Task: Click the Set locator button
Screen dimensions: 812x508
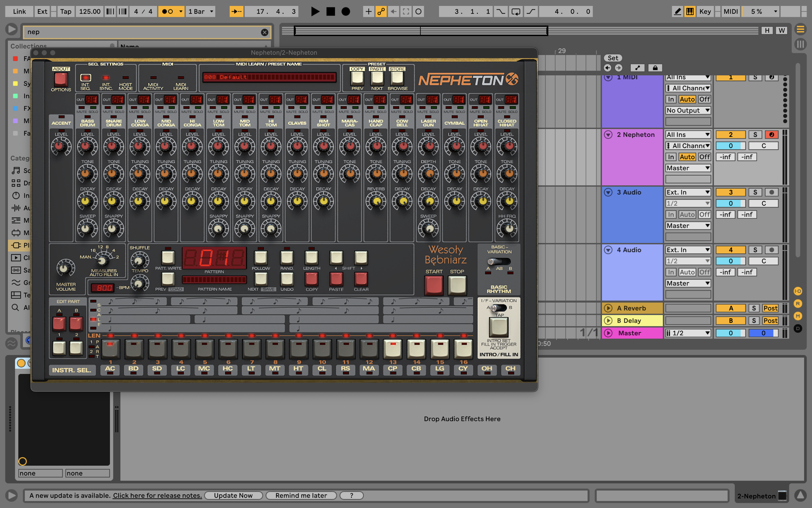Action: click(613, 58)
